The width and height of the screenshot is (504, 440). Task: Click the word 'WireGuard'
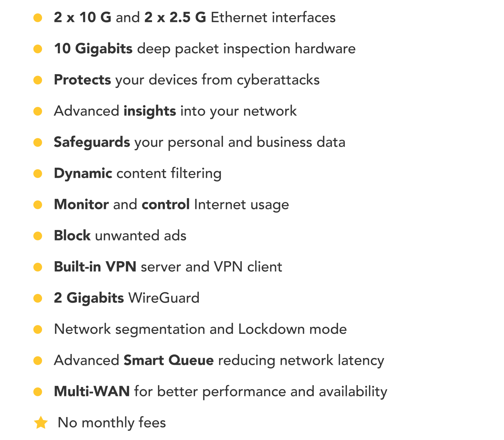point(164,298)
